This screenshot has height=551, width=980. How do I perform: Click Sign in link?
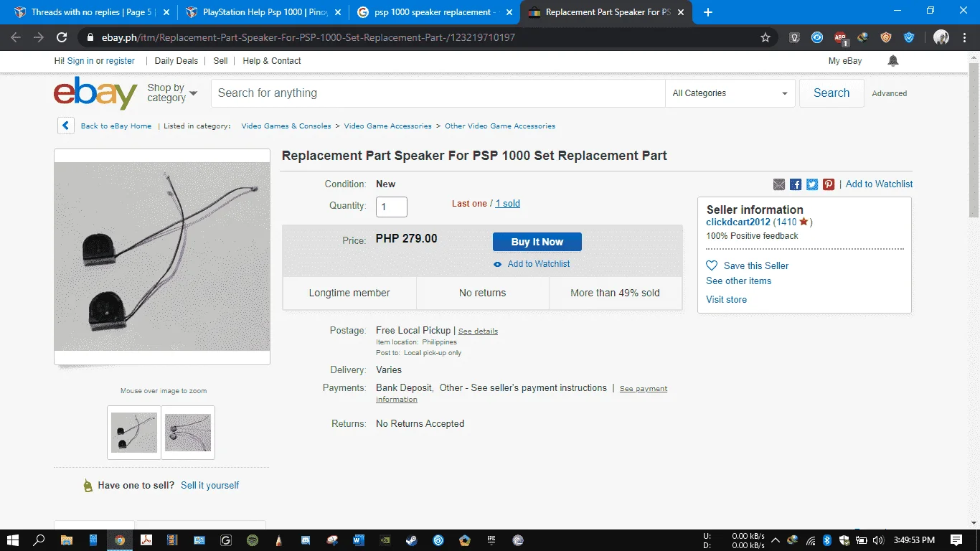(80, 61)
